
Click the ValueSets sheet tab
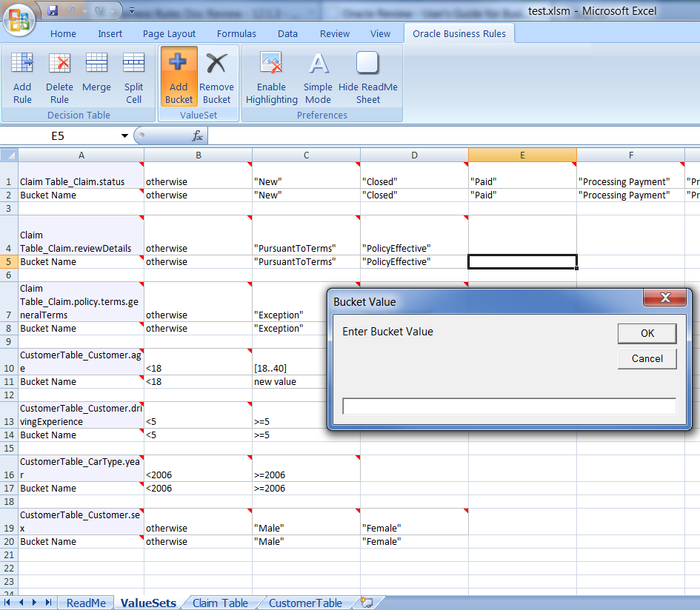pyautogui.click(x=148, y=603)
